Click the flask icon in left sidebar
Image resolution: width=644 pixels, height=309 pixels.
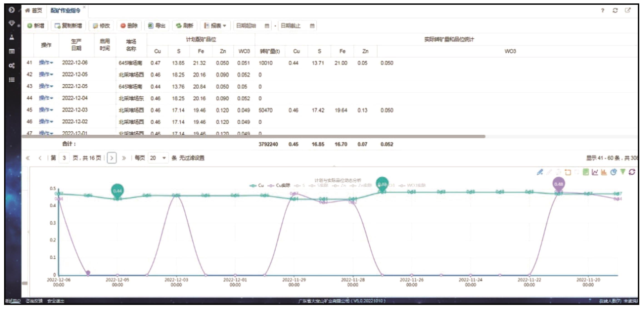12,38
